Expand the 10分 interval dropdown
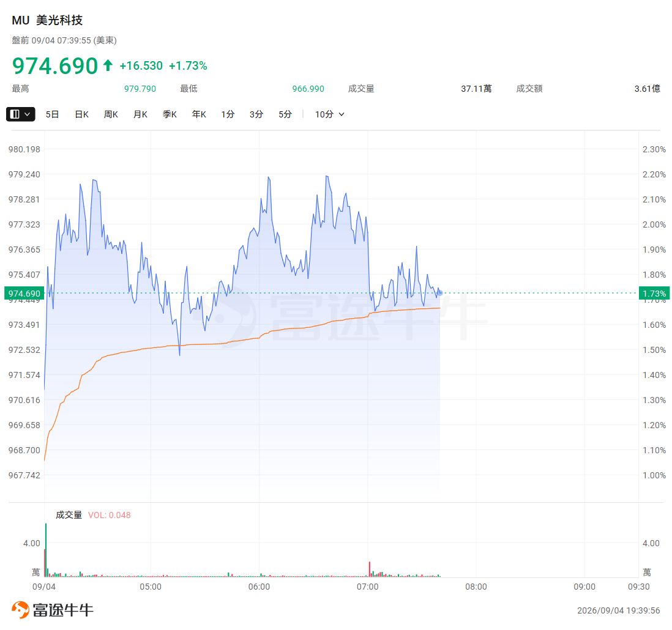This screenshot has width=672, height=630. pyautogui.click(x=329, y=114)
